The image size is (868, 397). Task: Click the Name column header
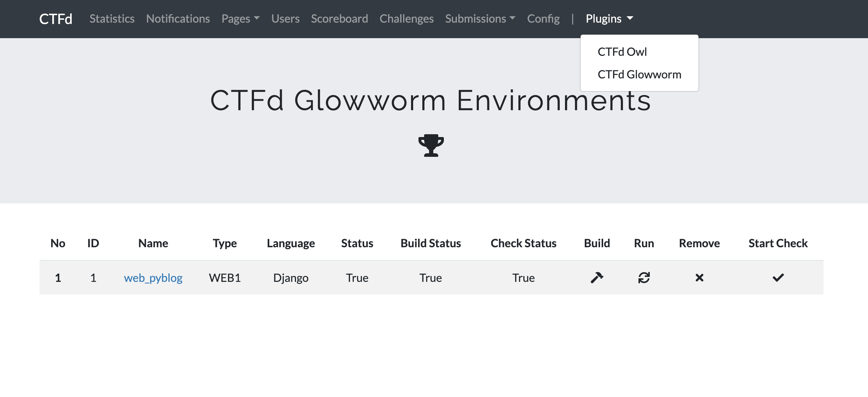[153, 243]
